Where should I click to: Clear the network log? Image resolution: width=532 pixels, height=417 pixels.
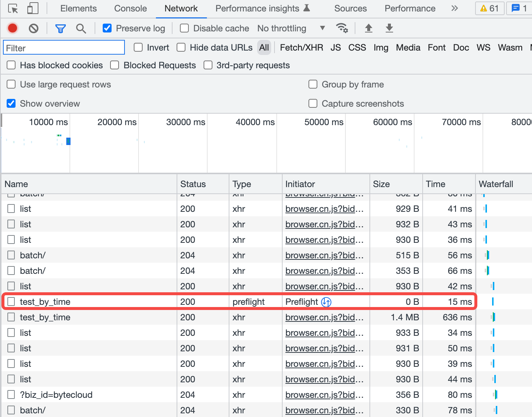pyautogui.click(x=34, y=28)
